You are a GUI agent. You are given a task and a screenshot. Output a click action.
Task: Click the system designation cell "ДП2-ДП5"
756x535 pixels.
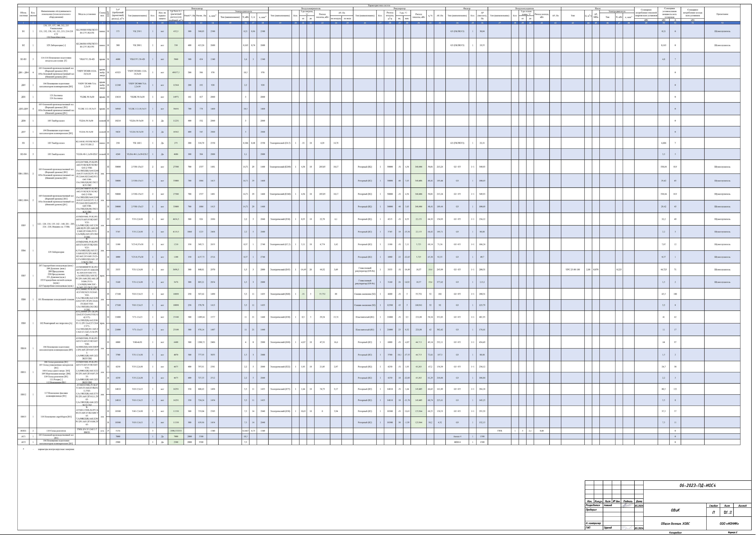click(23, 109)
